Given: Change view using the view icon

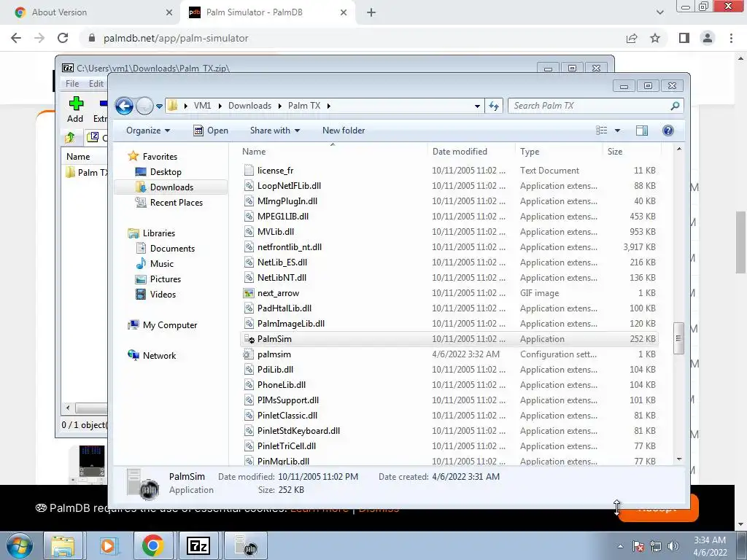Looking at the screenshot, I should point(602,131).
